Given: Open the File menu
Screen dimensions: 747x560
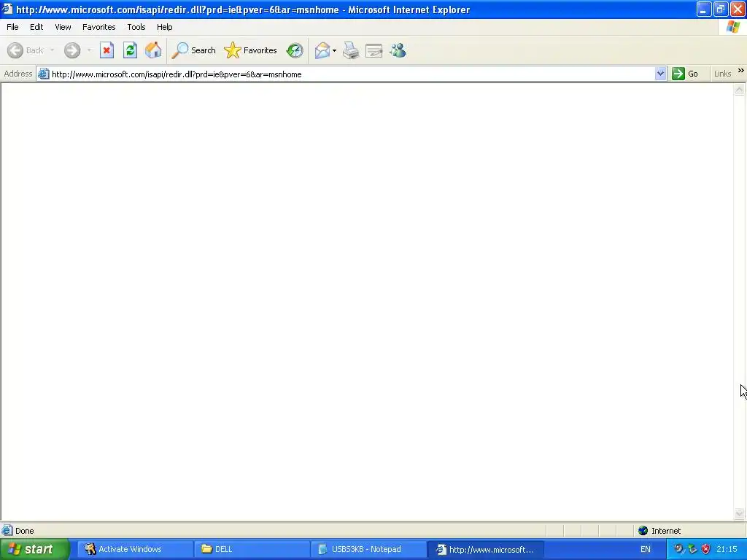Looking at the screenshot, I should click(12, 27).
